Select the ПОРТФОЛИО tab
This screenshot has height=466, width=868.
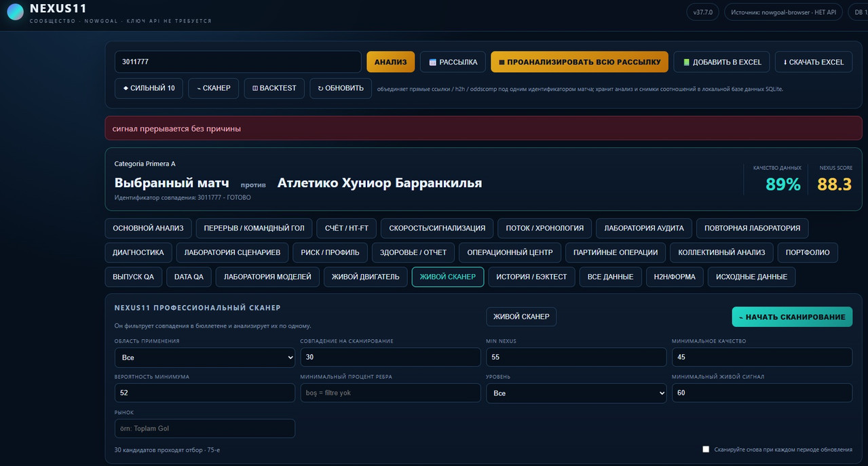click(x=808, y=252)
